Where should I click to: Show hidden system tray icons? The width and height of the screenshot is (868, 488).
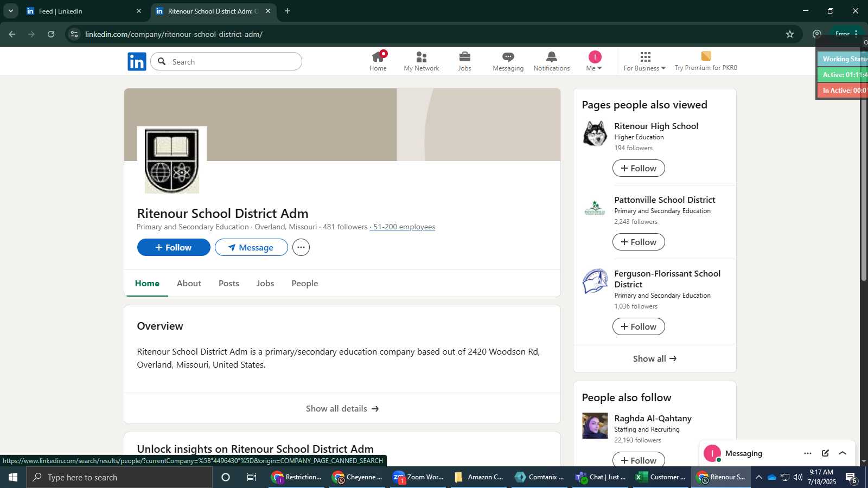[x=759, y=477]
